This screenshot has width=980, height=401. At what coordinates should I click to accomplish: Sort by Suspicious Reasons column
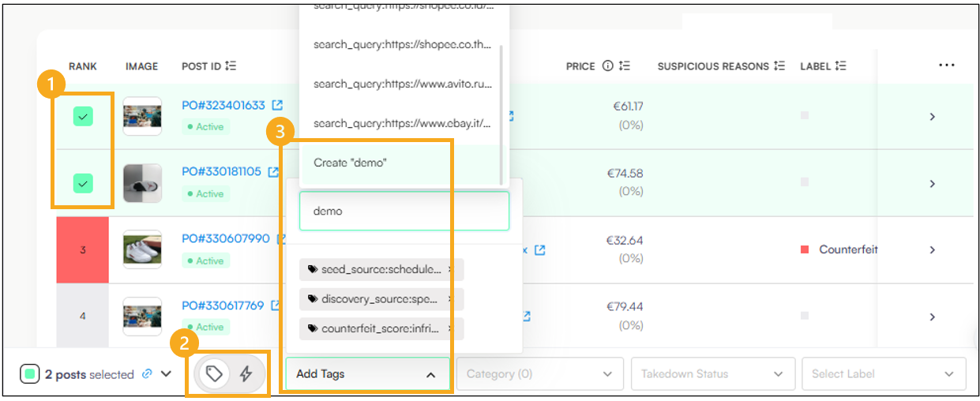click(x=779, y=66)
